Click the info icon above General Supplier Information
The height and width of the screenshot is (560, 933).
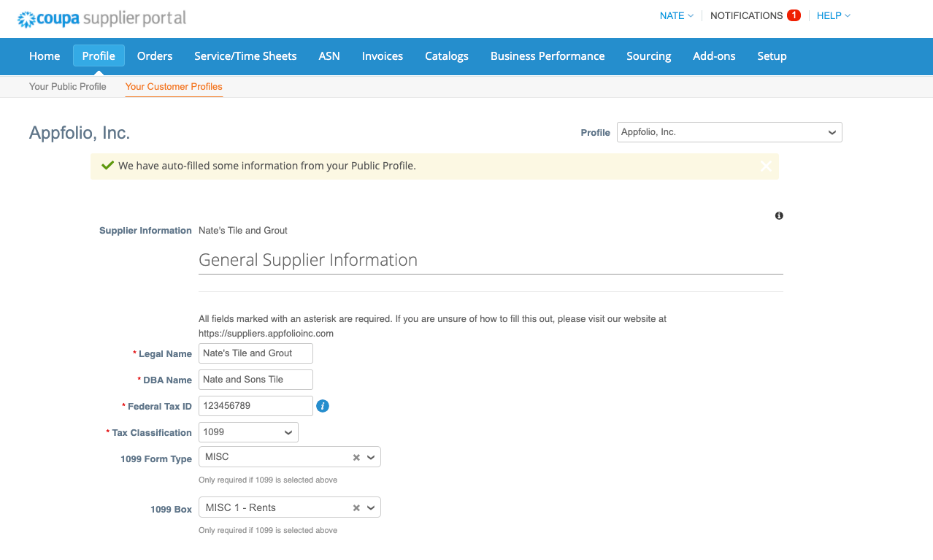tap(778, 215)
